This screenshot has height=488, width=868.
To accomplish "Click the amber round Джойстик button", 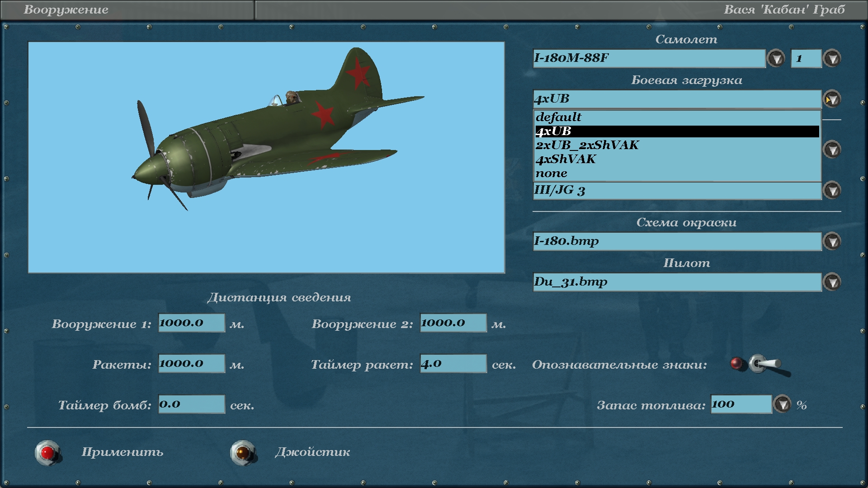I will tap(243, 452).
